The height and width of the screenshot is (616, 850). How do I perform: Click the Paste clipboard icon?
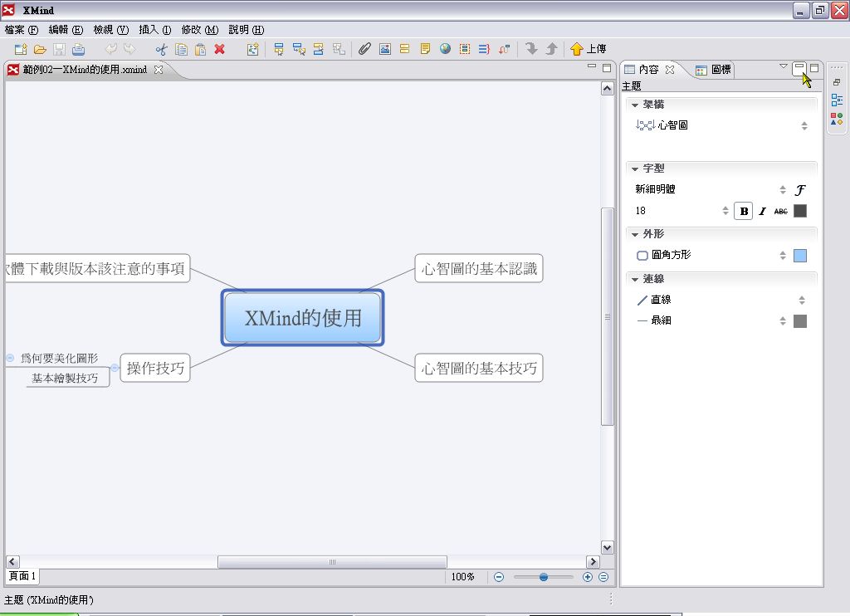point(200,49)
